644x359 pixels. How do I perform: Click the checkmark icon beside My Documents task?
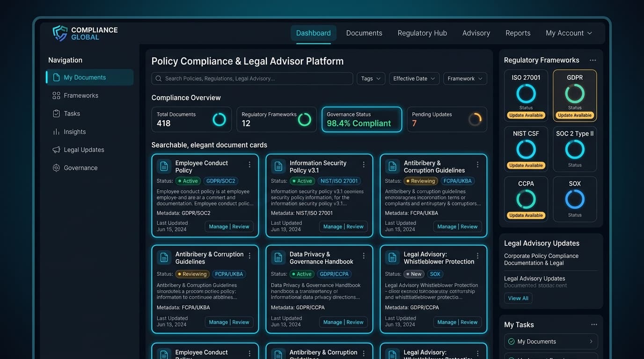pyautogui.click(x=511, y=342)
